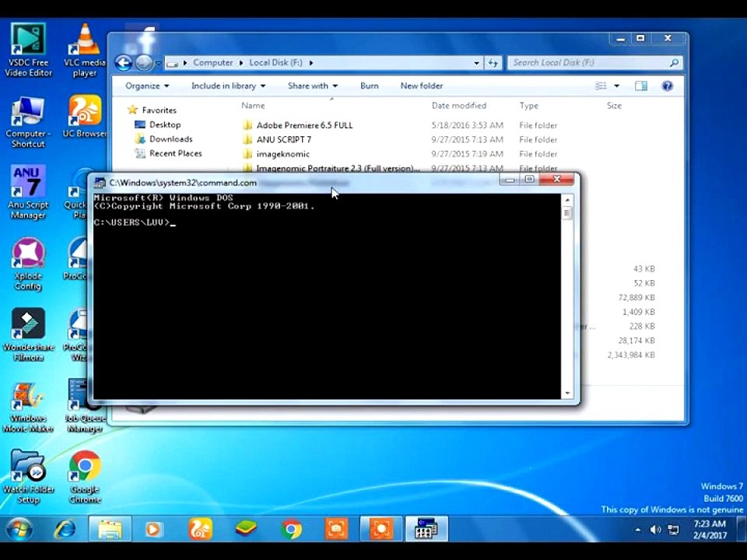Open Xplode Config desktop shortcut
Screen dimensions: 747x560
[28, 264]
